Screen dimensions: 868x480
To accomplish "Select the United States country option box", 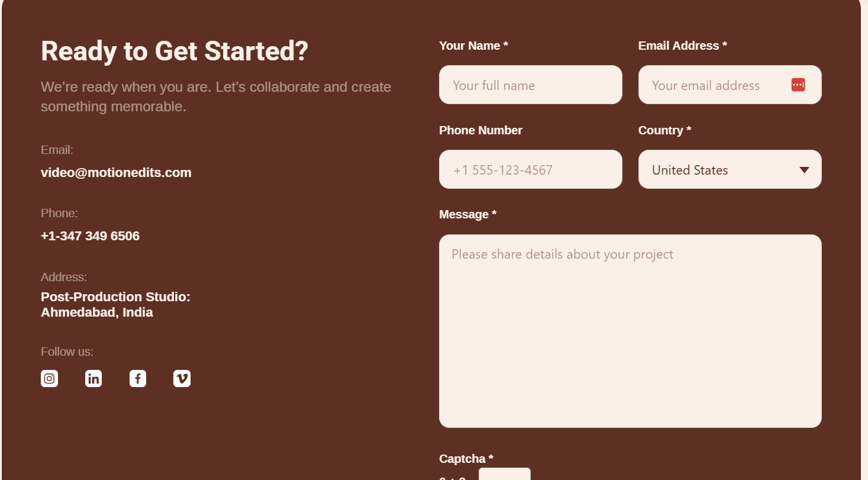I will click(x=730, y=169).
